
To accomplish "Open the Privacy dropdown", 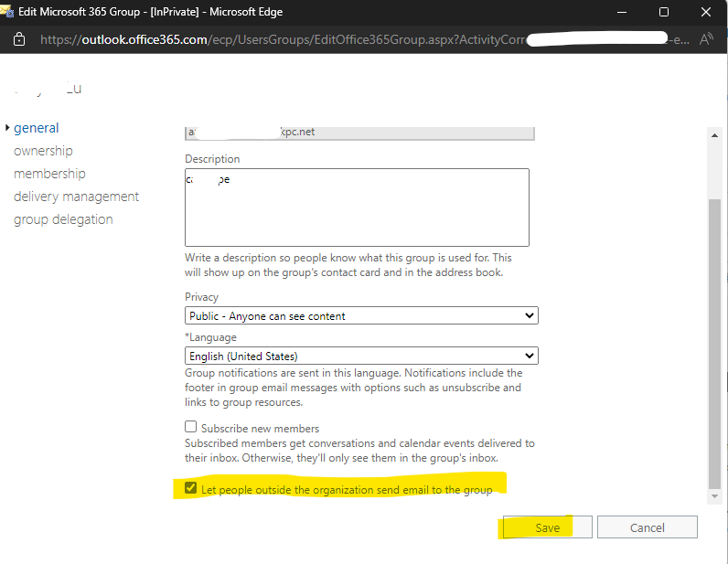I will [361, 315].
